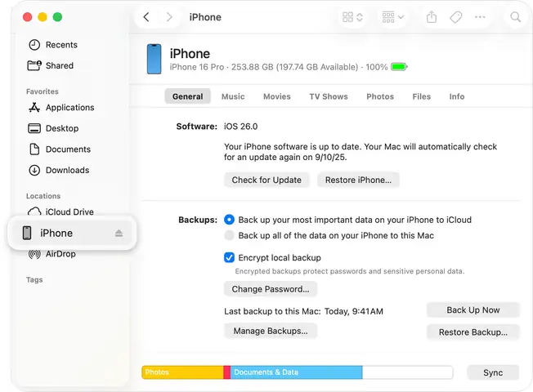This screenshot has height=392, width=533.
Task: Click Restore iPhone... button
Action: [358, 180]
